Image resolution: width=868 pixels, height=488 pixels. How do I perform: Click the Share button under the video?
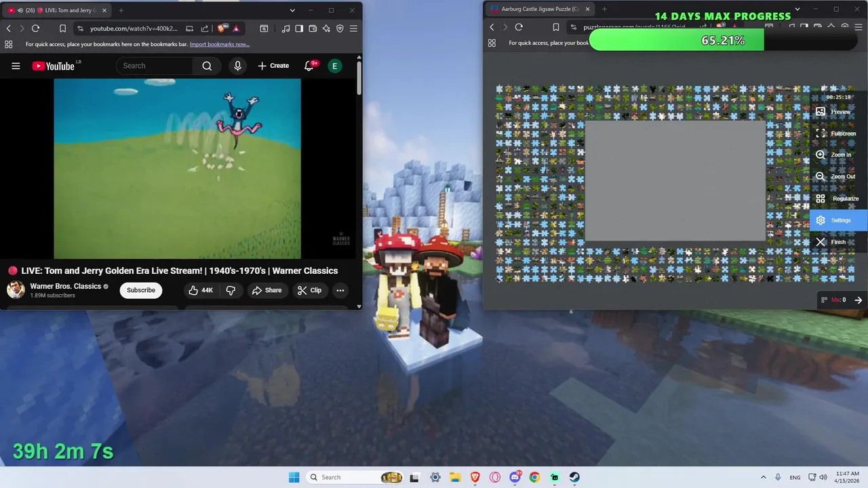tap(267, 290)
